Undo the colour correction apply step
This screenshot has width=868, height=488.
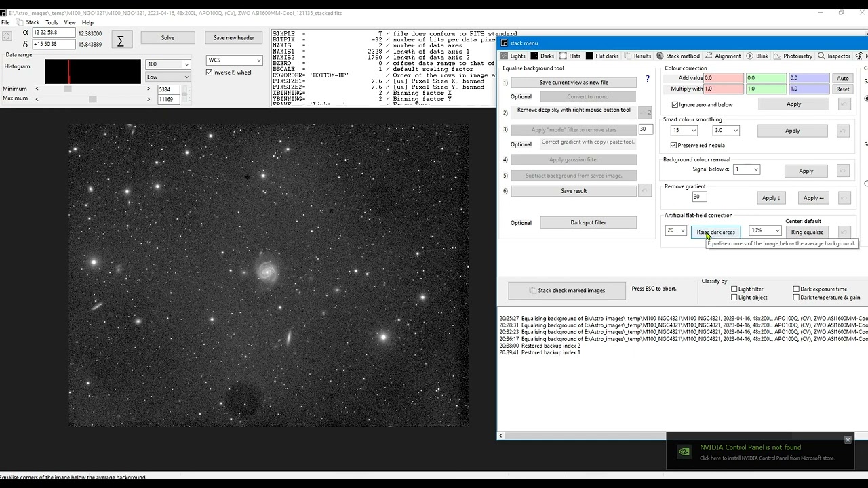844,104
